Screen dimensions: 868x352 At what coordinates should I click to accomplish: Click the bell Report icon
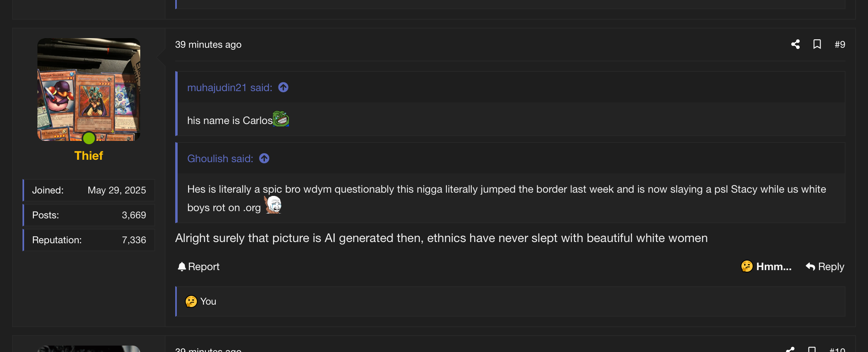click(x=182, y=267)
